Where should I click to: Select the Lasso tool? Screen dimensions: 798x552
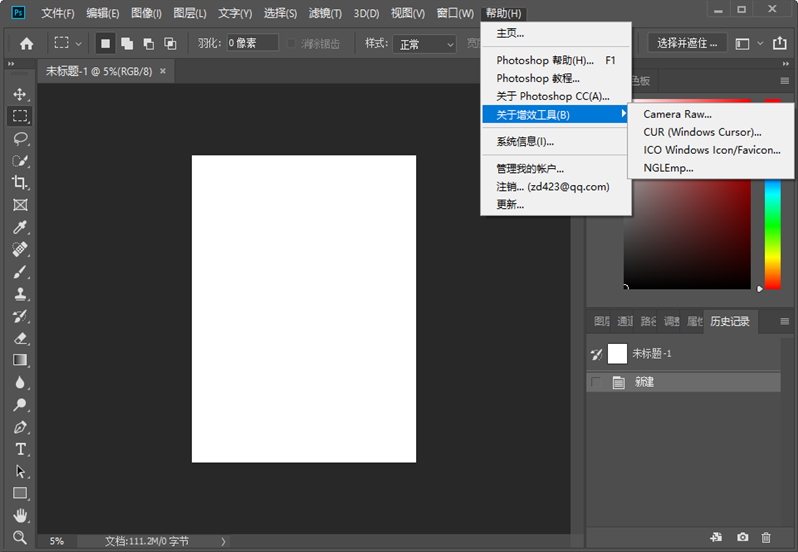[x=20, y=138]
